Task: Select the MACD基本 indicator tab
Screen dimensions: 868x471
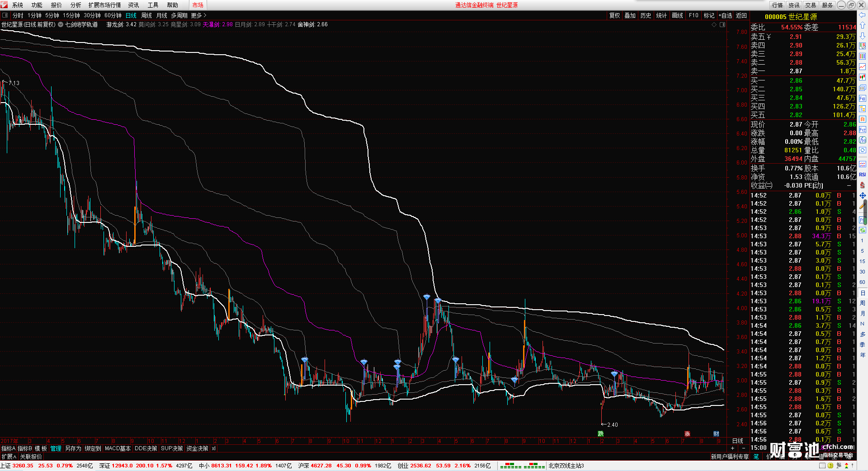Action: tap(118, 448)
